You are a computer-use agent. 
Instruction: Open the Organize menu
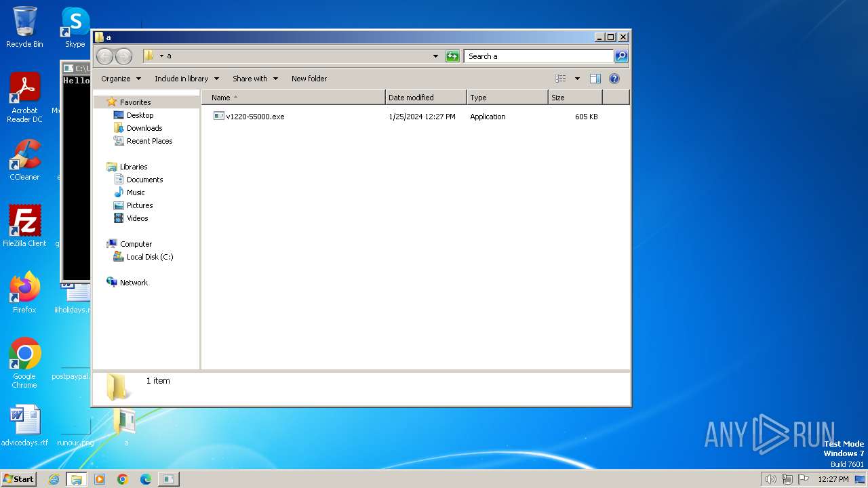pos(121,79)
